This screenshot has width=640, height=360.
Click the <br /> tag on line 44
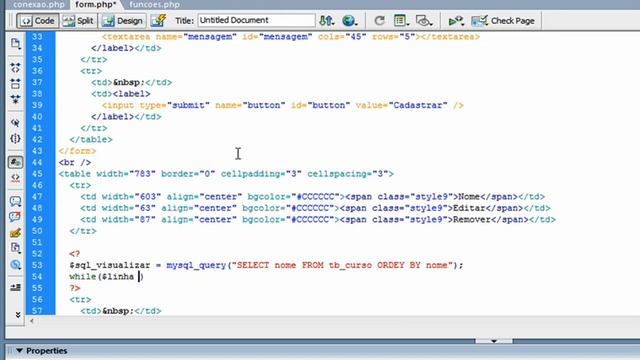[x=75, y=162]
